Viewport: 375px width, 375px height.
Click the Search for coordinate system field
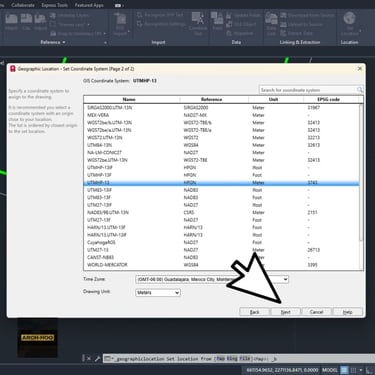click(x=308, y=90)
